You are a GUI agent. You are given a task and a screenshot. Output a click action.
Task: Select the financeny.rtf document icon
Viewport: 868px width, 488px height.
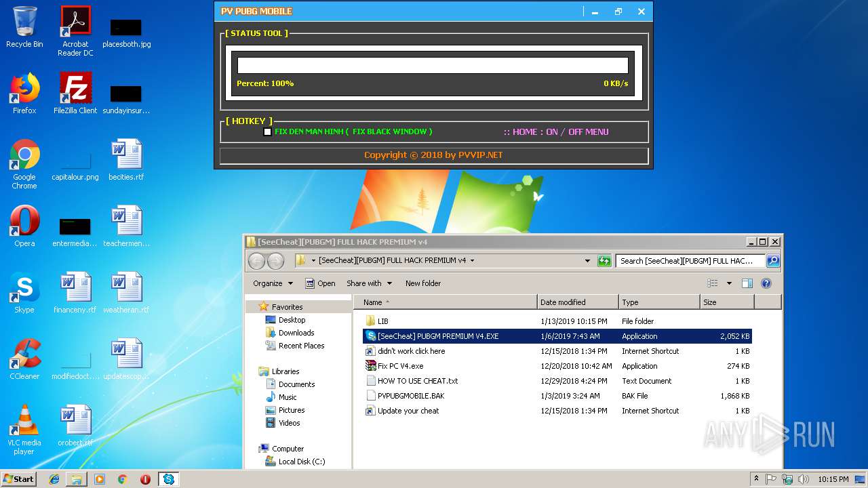(x=75, y=293)
